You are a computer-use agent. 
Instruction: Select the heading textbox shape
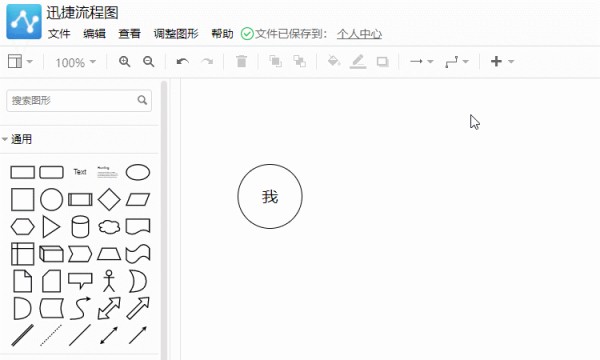pos(108,172)
